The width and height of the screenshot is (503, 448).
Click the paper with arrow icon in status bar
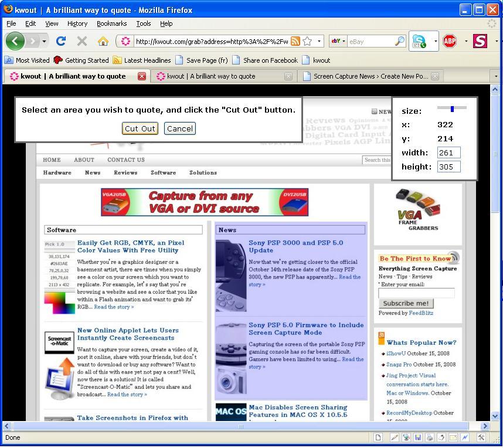441,437
